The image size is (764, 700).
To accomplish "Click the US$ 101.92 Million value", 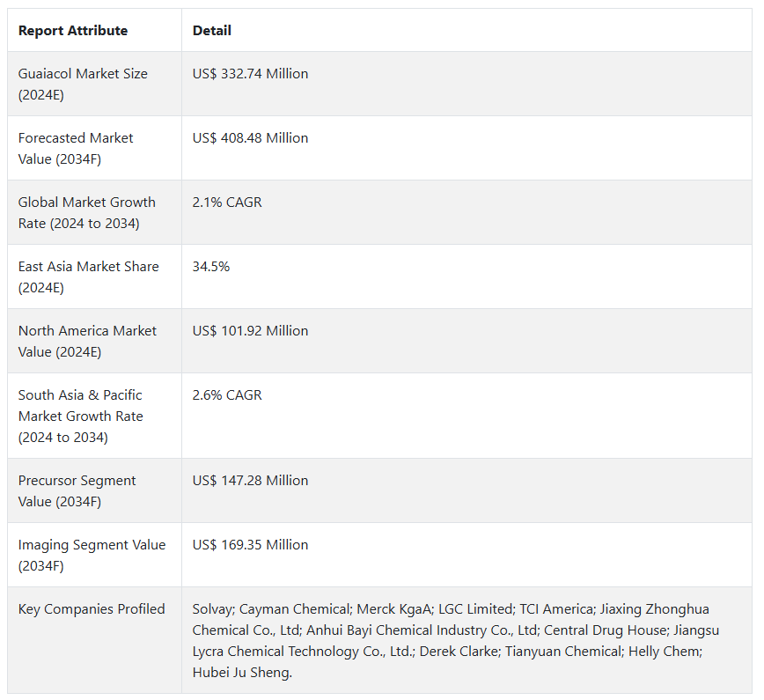I will pyautogui.click(x=251, y=331).
